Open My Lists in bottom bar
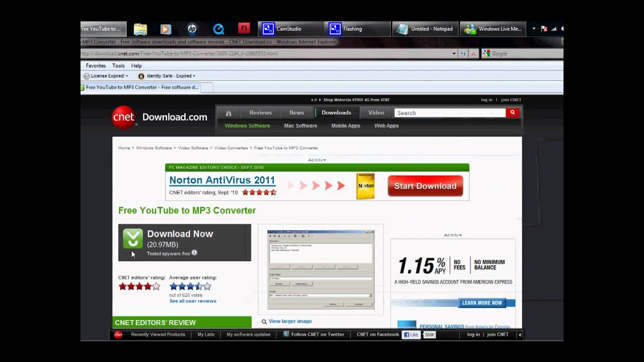The width and height of the screenshot is (644, 362). (x=206, y=334)
